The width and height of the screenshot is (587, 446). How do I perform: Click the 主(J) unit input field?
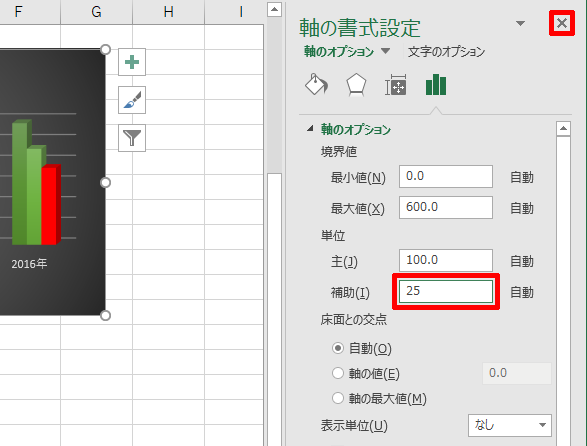coord(446,260)
